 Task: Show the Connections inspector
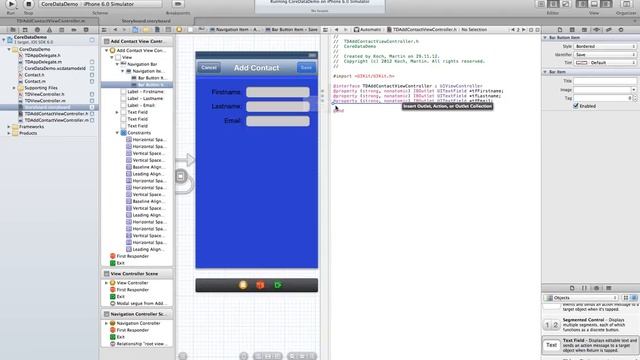621,30
